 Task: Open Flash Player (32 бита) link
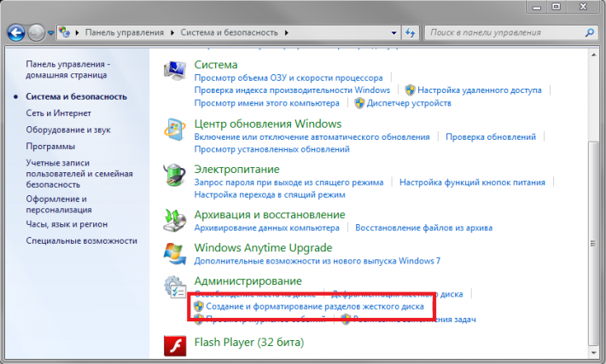tap(249, 343)
